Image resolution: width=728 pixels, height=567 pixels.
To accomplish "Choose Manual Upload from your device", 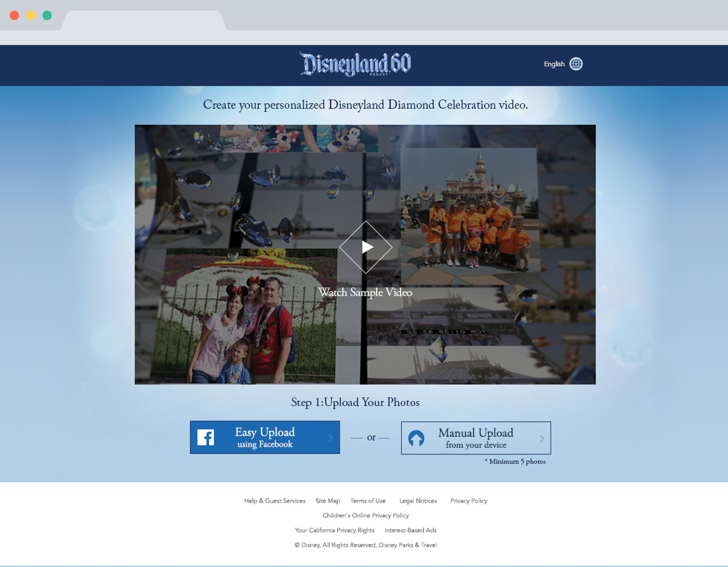I will pos(476,438).
